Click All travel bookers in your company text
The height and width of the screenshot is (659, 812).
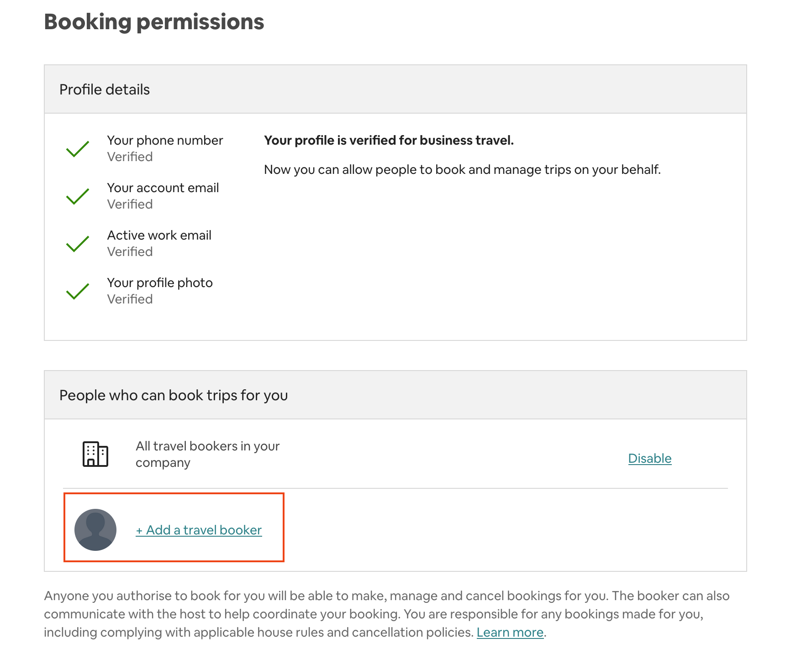pos(208,454)
